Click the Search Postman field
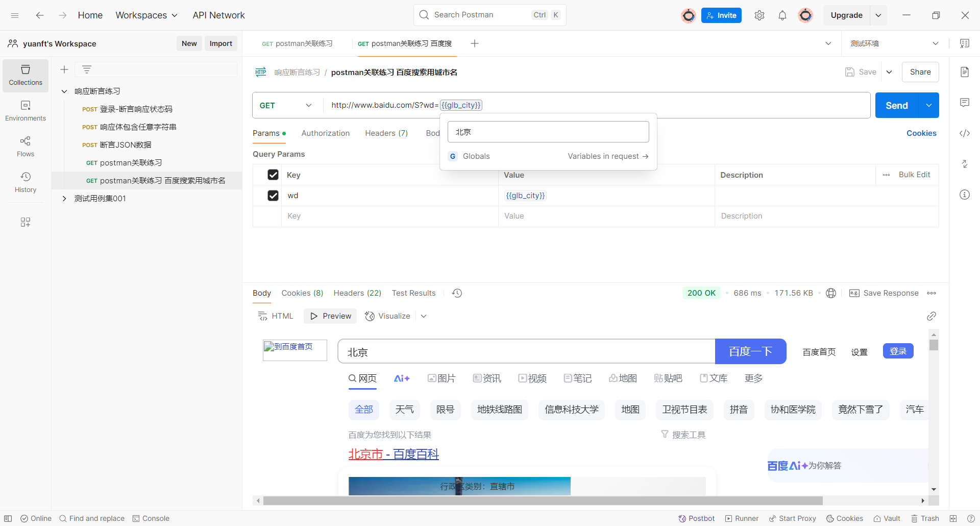This screenshot has width=980, height=526. pyautogui.click(x=490, y=15)
